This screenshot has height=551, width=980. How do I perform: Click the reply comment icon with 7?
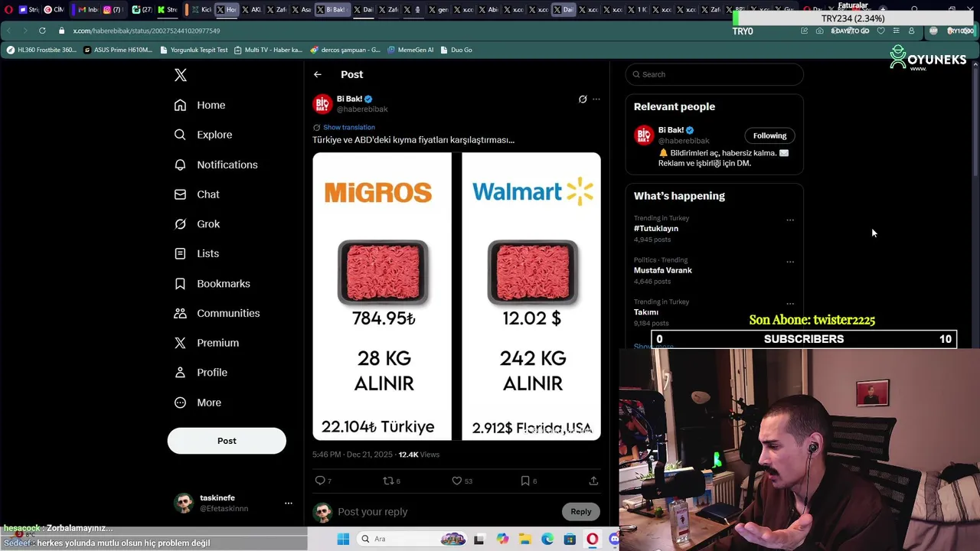pyautogui.click(x=323, y=481)
